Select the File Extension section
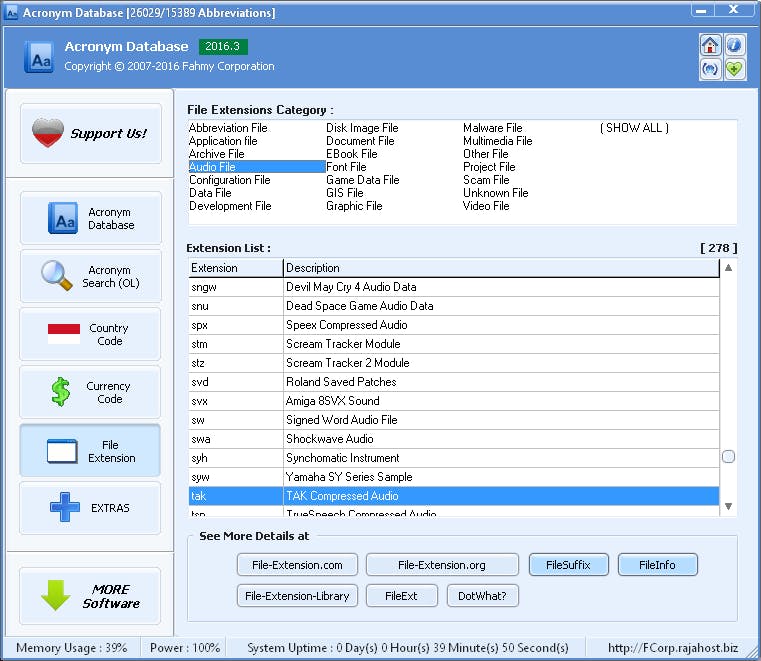 pyautogui.click(x=91, y=451)
